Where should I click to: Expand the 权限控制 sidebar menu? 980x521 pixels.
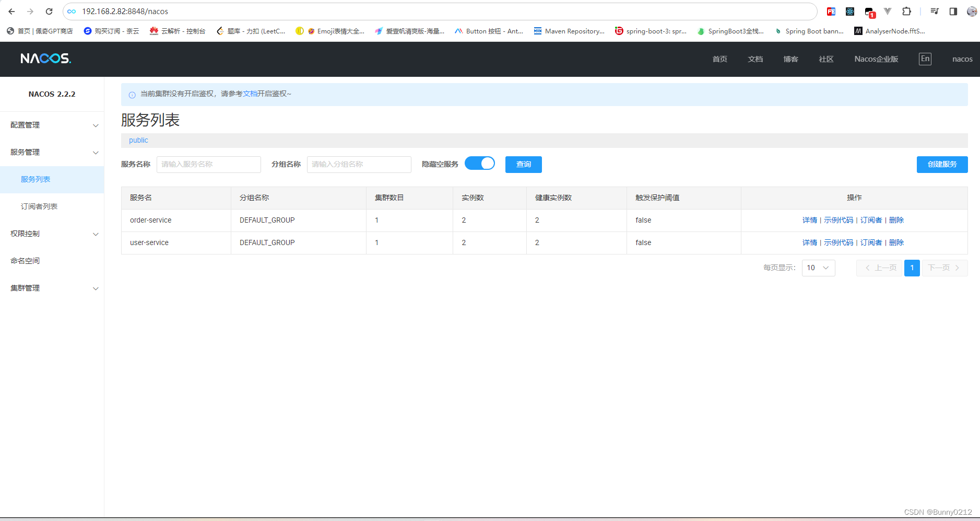(52, 234)
